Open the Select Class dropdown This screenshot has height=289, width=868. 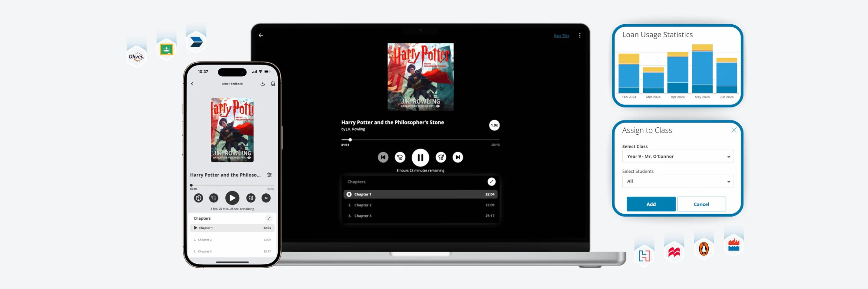[677, 156]
